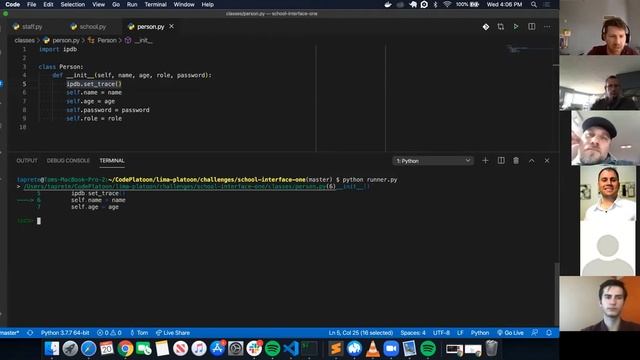This screenshot has height=360, width=640.
Task: Click 'Ln 5, Col 25' cursor position
Action: pos(361,333)
